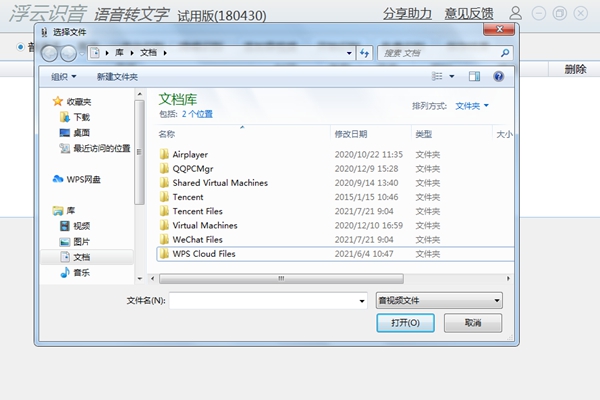The height and width of the screenshot is (400, 600).
Task: Open the 音视频文件 file type dropdown
Action: 439,300
